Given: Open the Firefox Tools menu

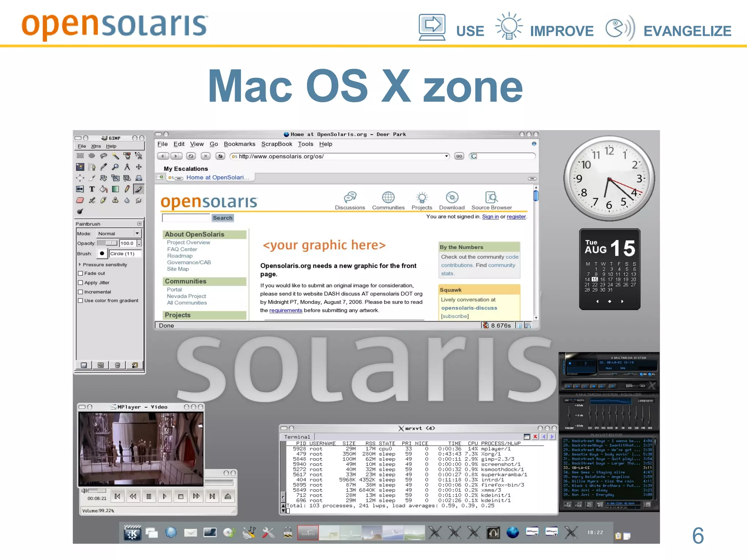Looking at the screenshot, I should click(x=306, y=144).
